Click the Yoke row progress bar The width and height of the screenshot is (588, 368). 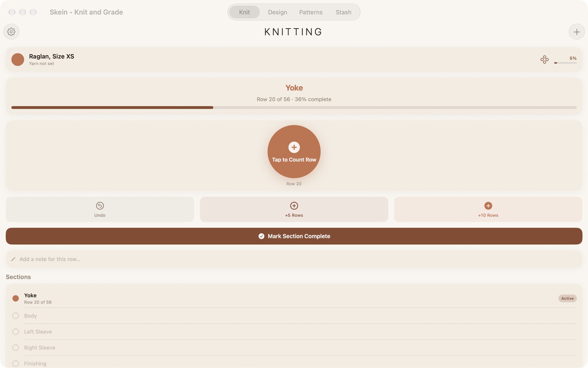click(294, 107)
